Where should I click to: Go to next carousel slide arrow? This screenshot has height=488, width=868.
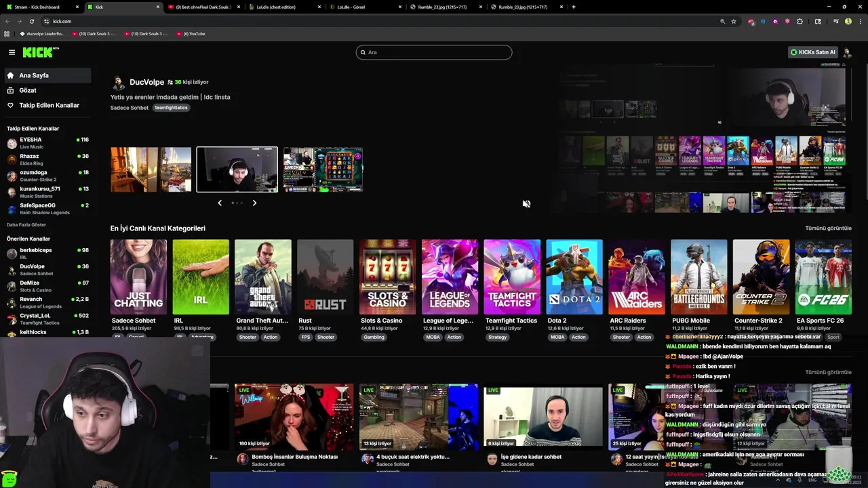coord(254,203)
